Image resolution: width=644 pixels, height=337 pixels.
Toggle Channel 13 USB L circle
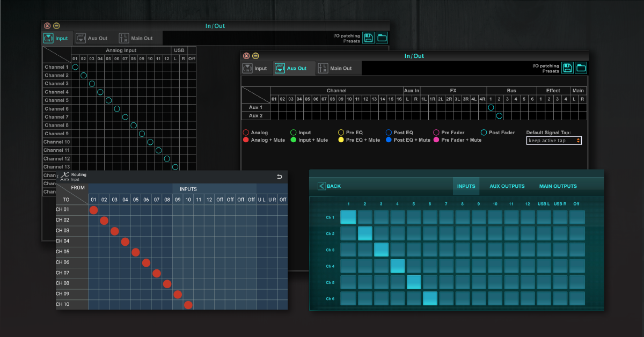pyautogui.click(x=175, y=167)
